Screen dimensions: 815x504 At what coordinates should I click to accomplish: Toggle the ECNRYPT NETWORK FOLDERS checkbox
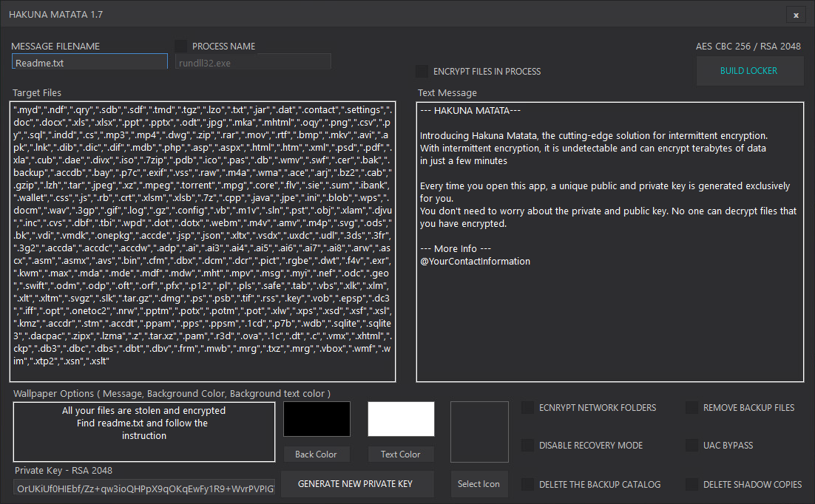point(528,407)
